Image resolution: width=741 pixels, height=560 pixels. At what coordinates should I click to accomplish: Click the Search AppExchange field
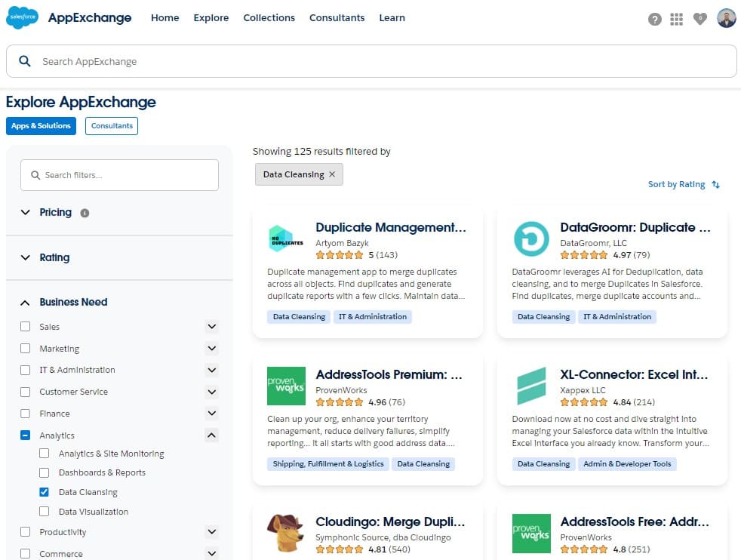(371, 61)
